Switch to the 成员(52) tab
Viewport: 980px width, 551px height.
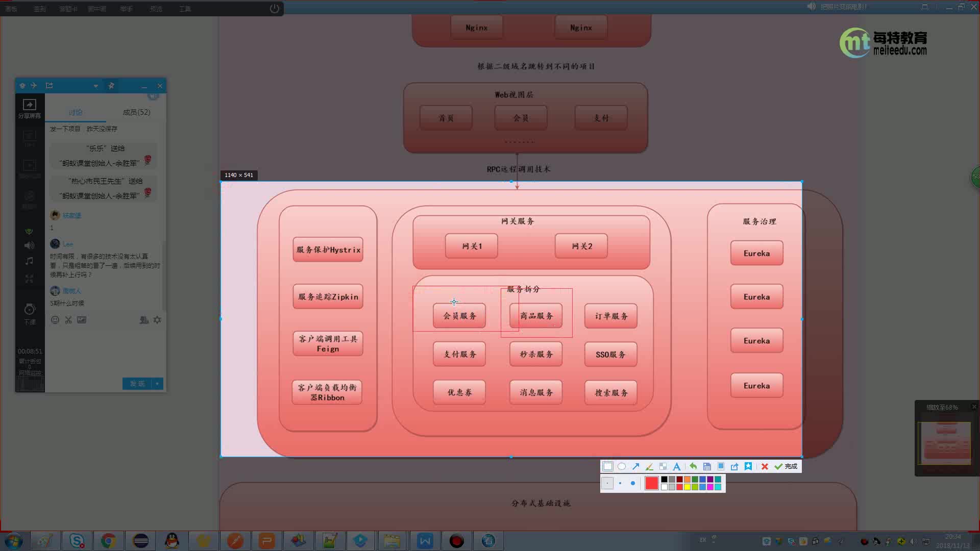tap(136, 112)
